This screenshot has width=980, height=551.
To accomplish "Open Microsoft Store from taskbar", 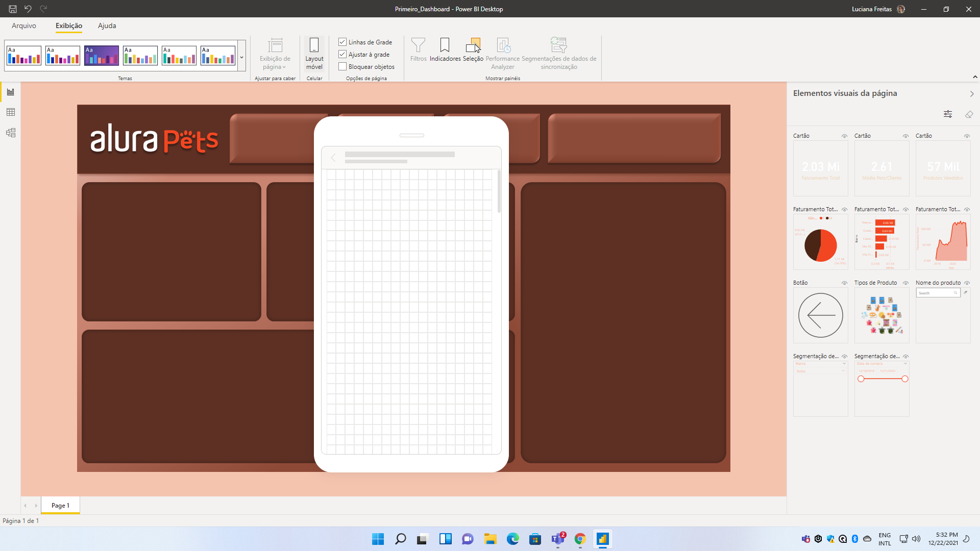I will (x=535, y=539).
